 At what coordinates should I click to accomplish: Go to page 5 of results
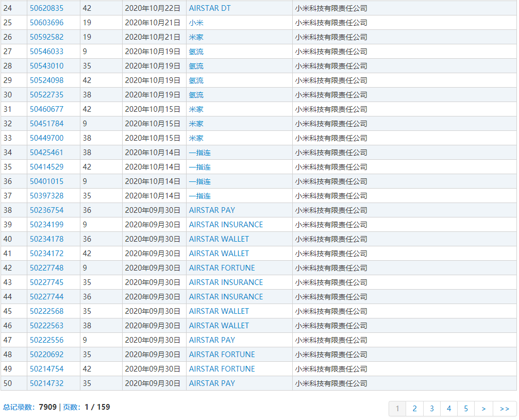pyautogui.click(x=466, y=409)
